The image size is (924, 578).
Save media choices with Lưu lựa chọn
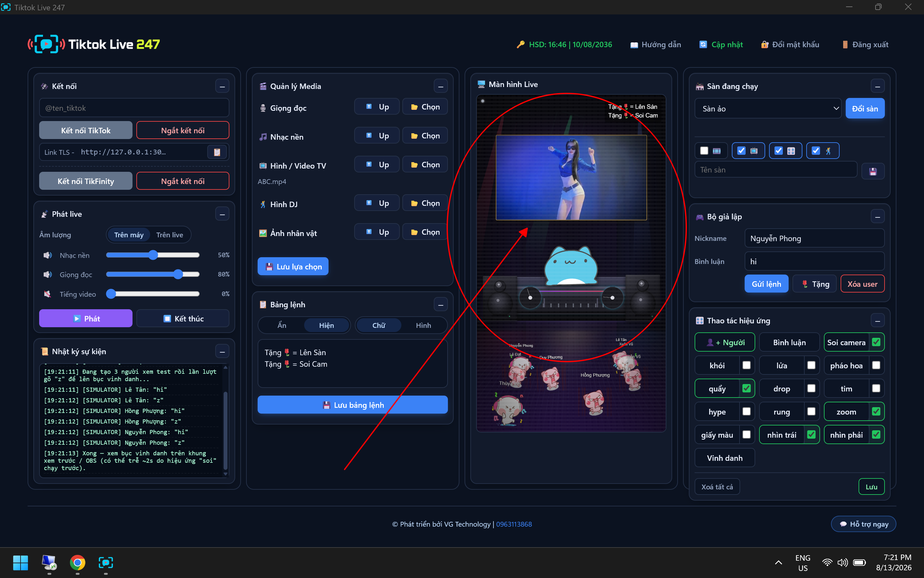pyautogui.click(x=293, y=267)
